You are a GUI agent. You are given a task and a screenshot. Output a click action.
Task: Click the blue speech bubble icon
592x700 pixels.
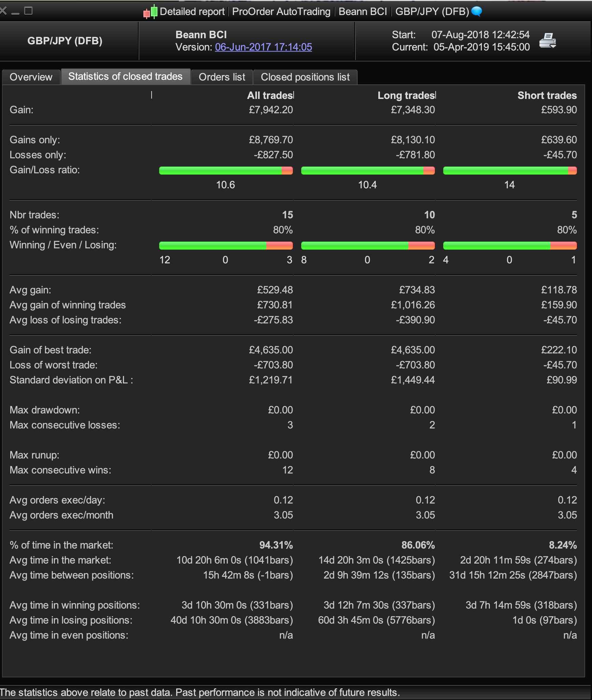point(477,12)
